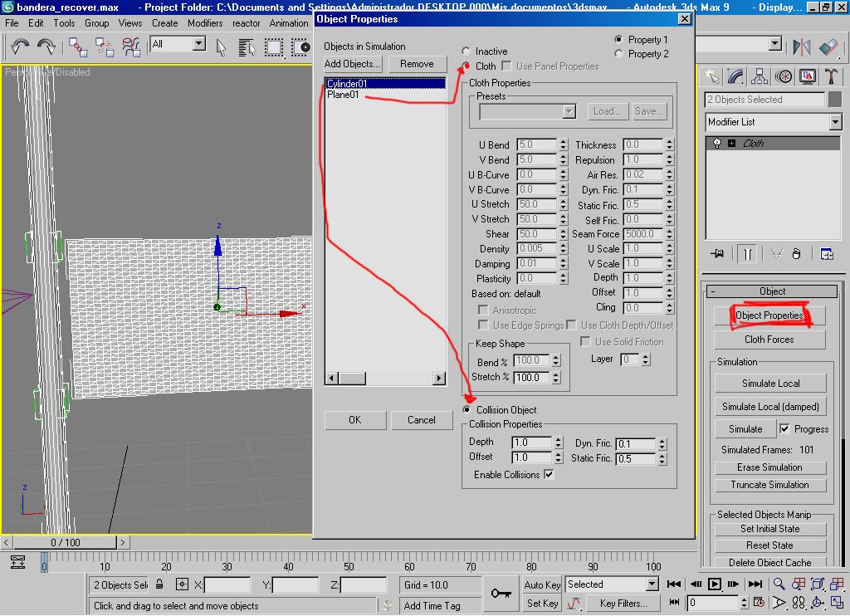
Task: Toggle the Use Panel Properties checkbox
Action: [x=507, y=66]
